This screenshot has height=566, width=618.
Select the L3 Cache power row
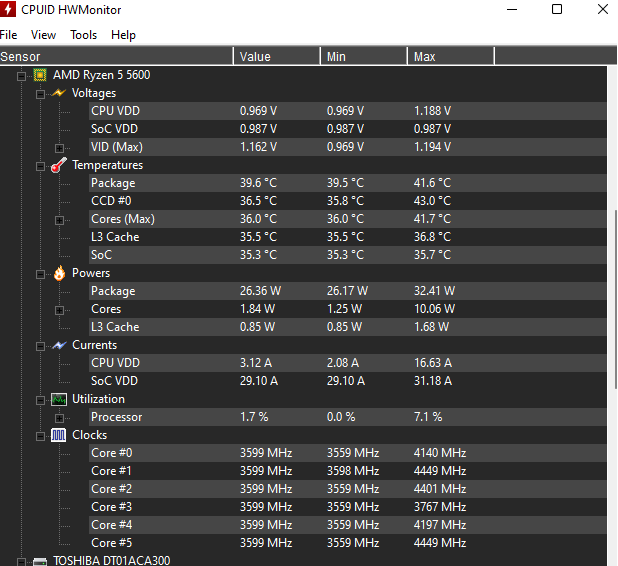click(x=348, y=327)
